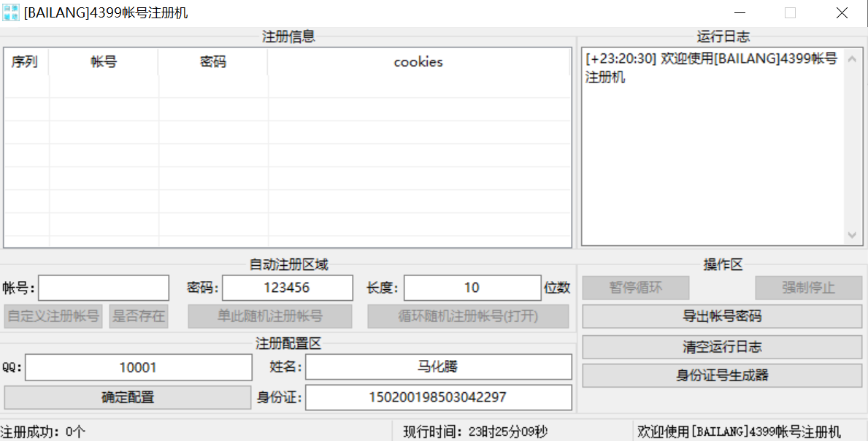
Task: Open the 身份证号生成器 tool
Action: point(721,376)
